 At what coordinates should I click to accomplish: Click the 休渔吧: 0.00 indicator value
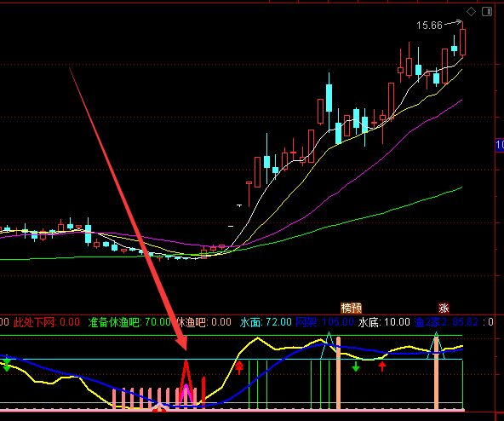[204, 322]
